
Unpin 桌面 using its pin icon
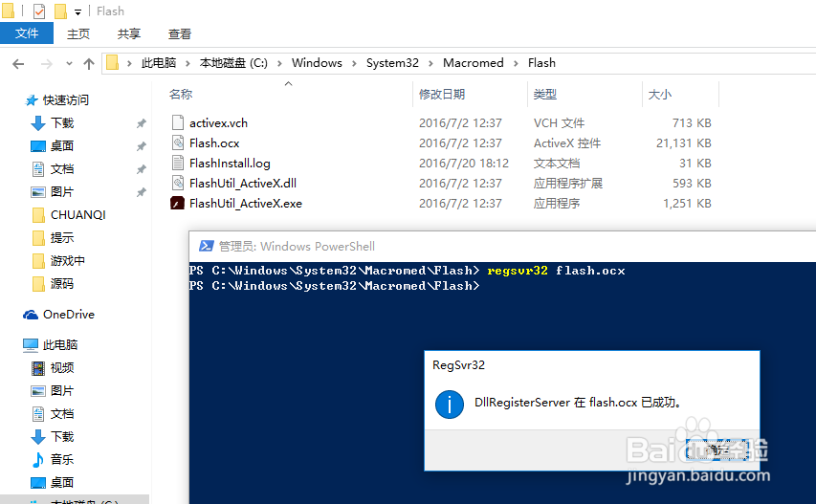141,146
